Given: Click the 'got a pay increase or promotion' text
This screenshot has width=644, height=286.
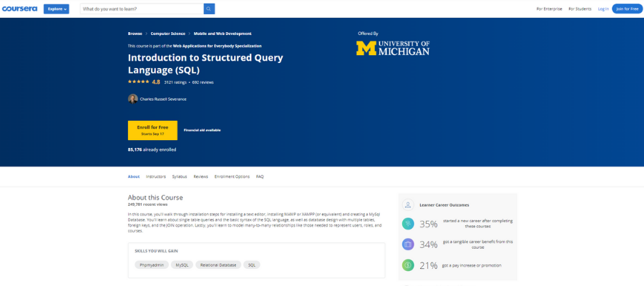Looking at the screenshot, I should click(x=472, y=265).
